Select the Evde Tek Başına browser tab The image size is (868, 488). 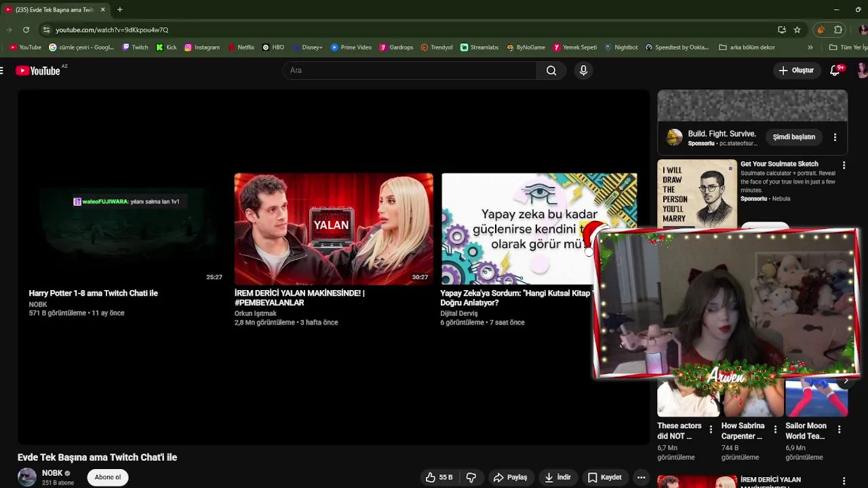coord(54,9)
